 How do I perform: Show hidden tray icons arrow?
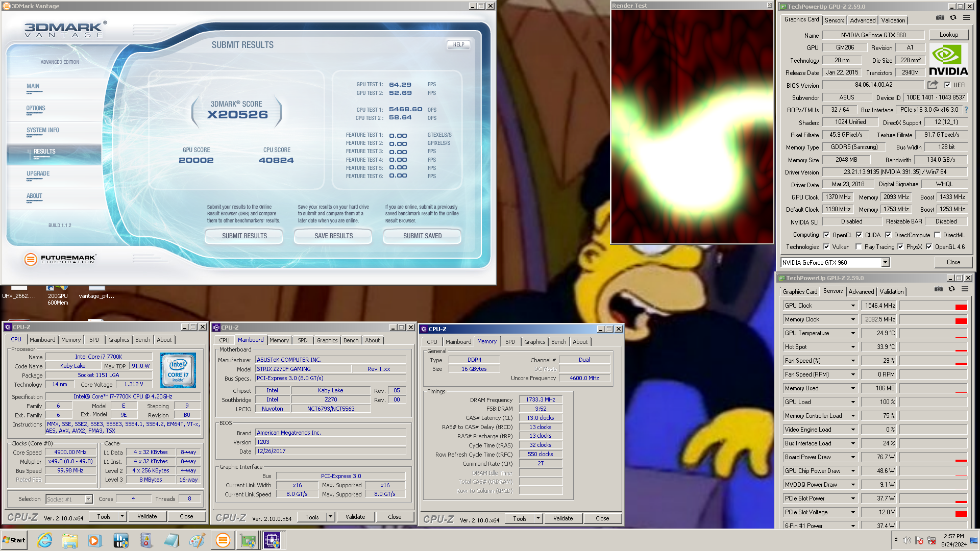(x=895, y=540)
